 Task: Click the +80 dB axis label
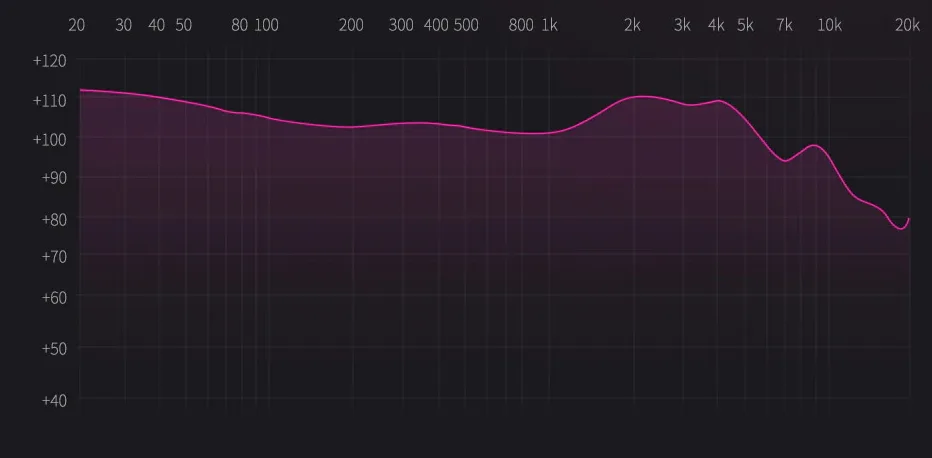[x=54, y=219]
